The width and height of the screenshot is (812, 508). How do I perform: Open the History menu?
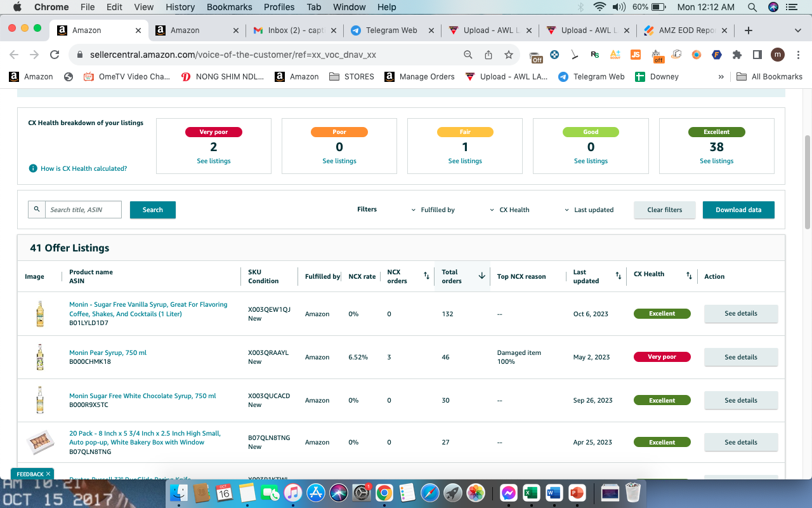coord(180,7)
